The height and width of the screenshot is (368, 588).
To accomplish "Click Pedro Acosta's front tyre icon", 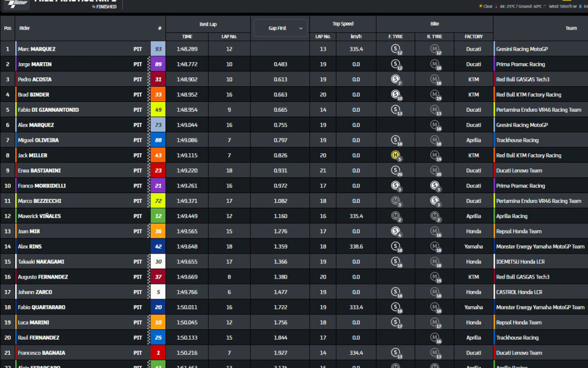I will coord(396,80).
